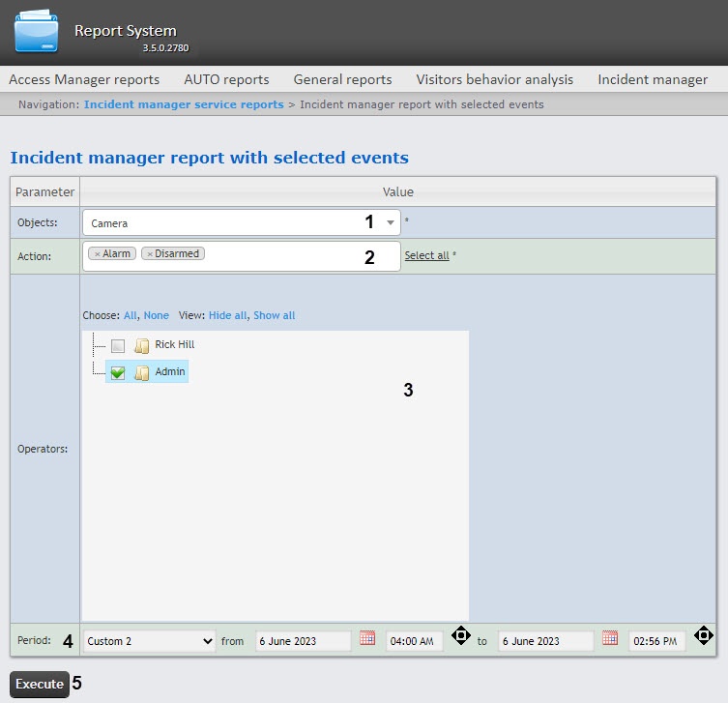Click the target icon after 02:56 PM
Screen dimensions: 728x703
pos(704,635)
